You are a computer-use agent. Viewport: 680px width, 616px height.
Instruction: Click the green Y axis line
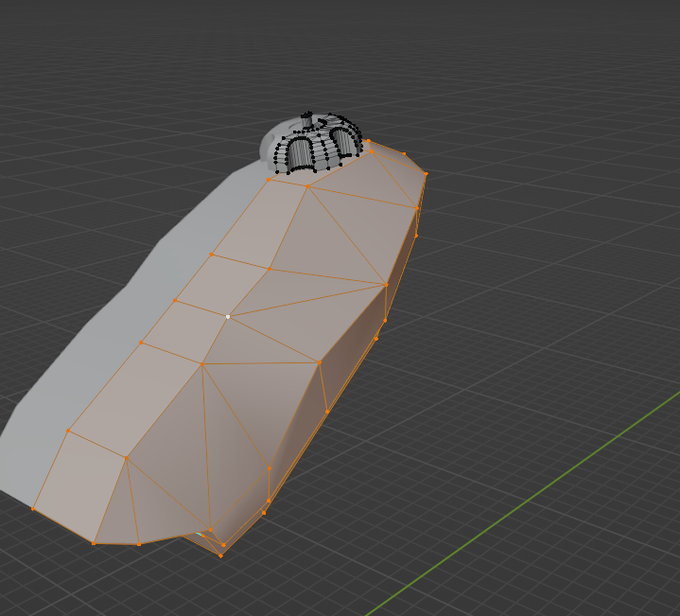click(x=523, y=503)
